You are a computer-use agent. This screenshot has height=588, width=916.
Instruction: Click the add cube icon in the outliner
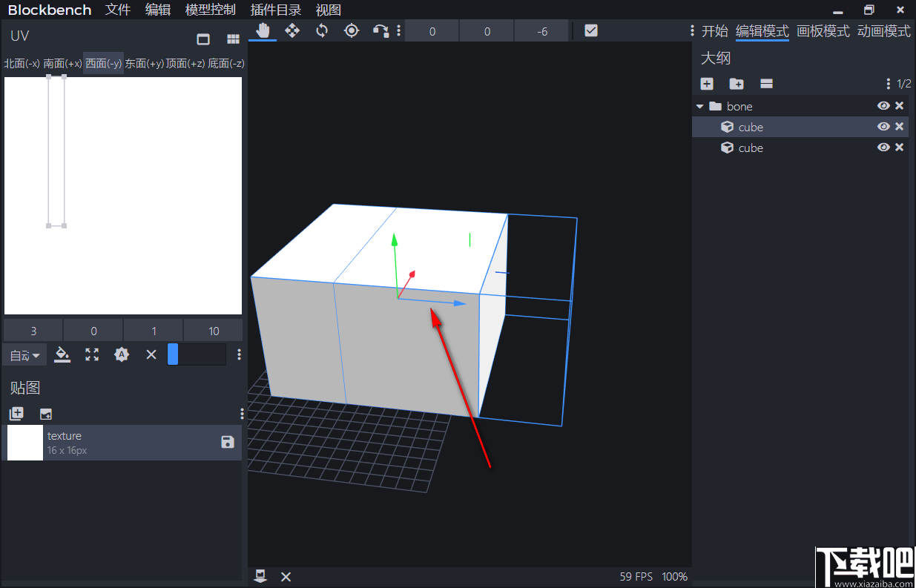pyautogui.click(x=706, y=84)
